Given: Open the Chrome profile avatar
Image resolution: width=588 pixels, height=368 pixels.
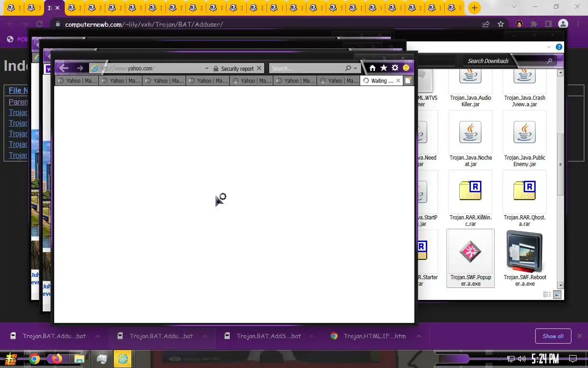Looking at the screenshot, I should point(563,24).
